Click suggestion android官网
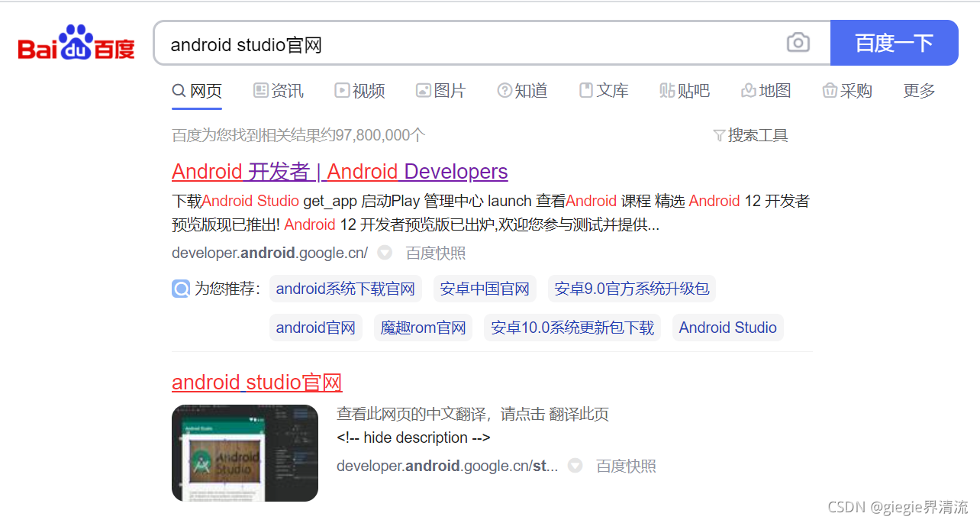The width and height of the screenshot is (980, 523). tap(316, 328)
